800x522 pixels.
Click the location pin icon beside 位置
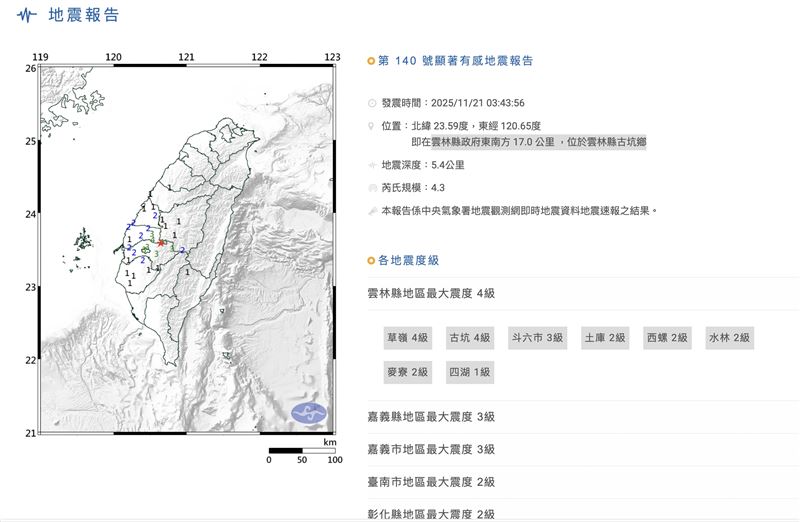[x=371, y=126]
